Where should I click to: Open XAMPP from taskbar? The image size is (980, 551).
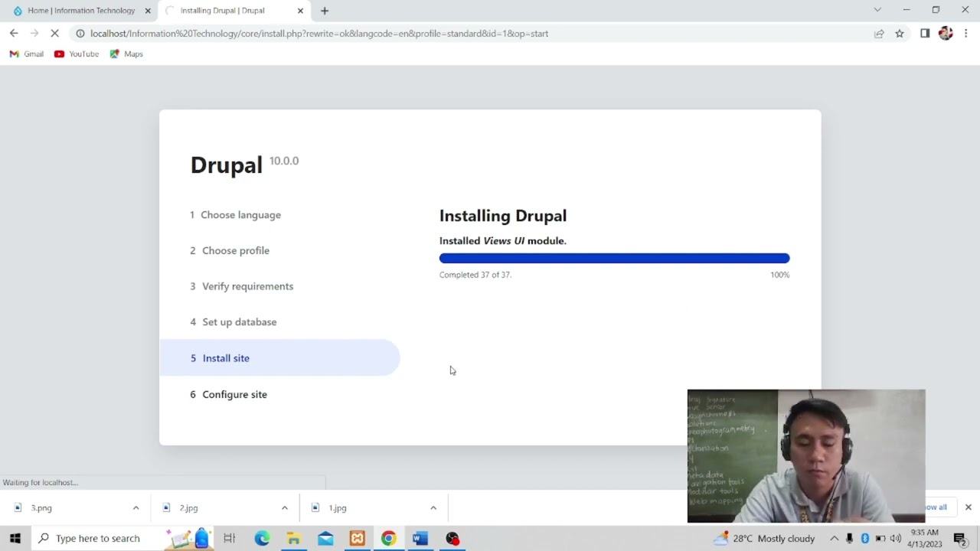coord(357,539)
